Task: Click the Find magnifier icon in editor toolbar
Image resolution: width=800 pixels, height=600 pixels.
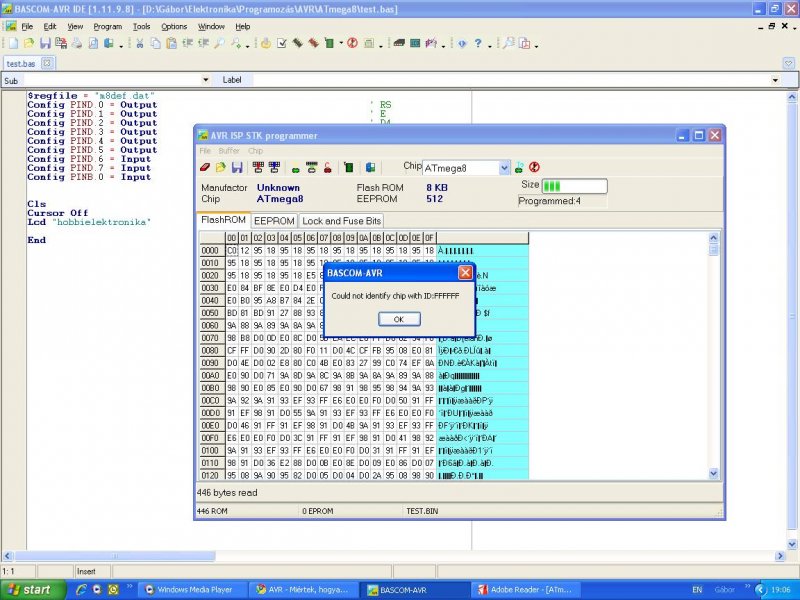Action: tap(219, 43)
